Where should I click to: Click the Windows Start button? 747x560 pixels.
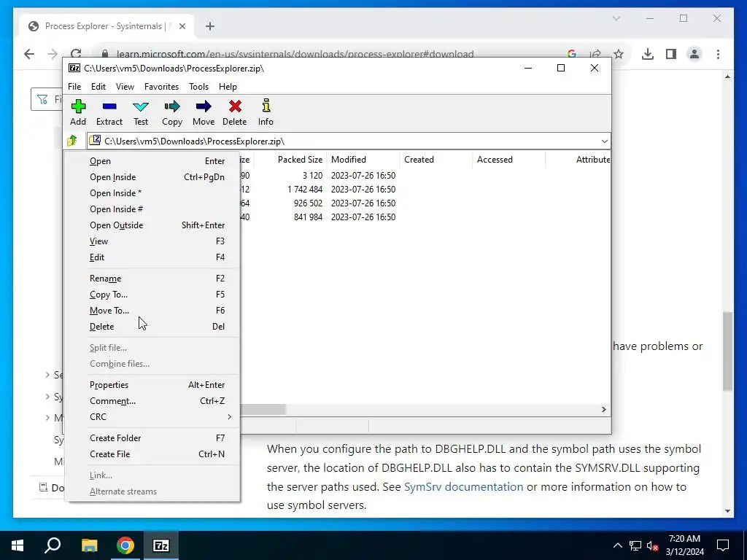[x=18, y=545]
